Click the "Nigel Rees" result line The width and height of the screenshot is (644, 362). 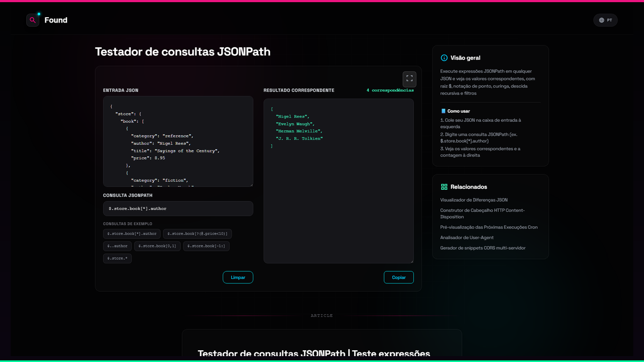292,116
